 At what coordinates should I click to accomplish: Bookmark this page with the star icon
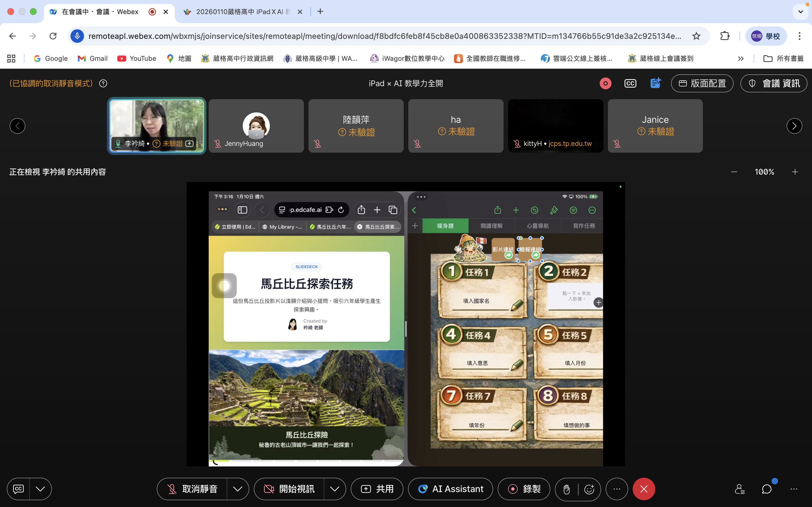pos(696,36)
